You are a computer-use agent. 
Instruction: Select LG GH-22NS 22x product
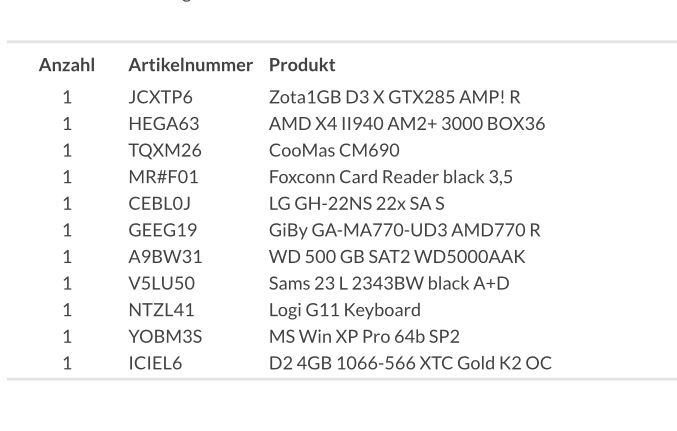pos(357,203)
